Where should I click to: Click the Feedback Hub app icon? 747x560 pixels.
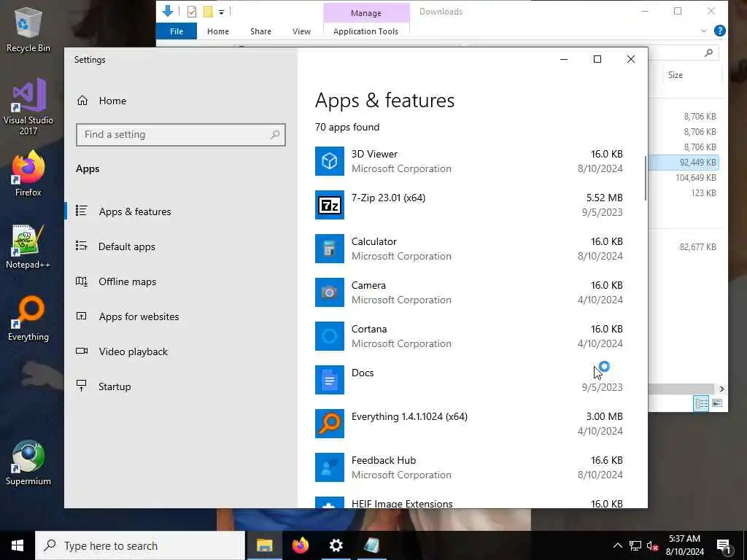[x=329, y=468]
